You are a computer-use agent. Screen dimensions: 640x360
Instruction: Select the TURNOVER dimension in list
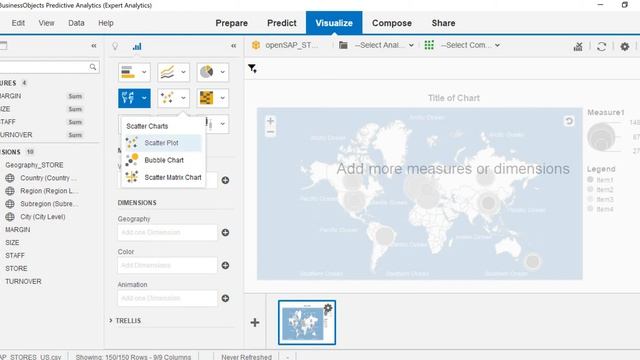[x=23, y=282]
